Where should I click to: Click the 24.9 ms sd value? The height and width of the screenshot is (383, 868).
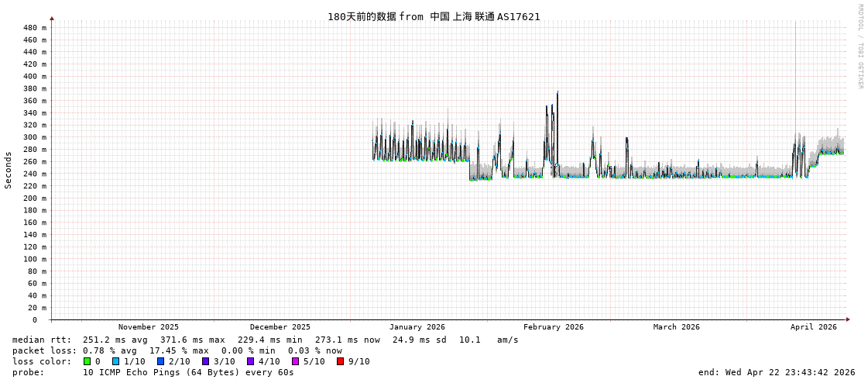pyautogui.click(x=420, y=340)
